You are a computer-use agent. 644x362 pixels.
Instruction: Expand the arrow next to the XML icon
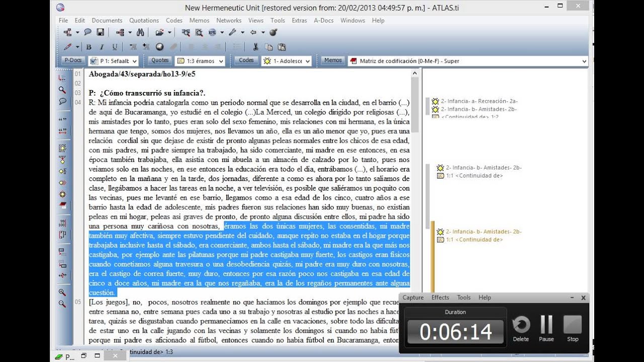point(222,32)
